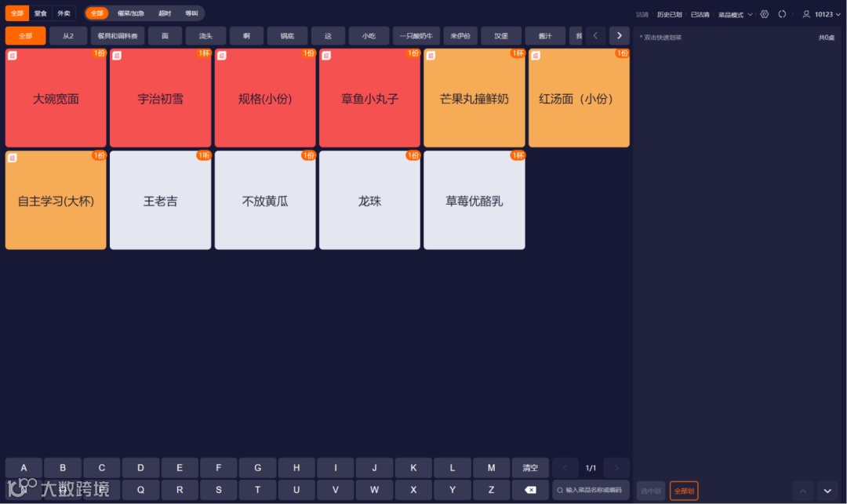Select the 大碗宽面 dish card
The height and width of the screenshot is (504, 847).
pos(56,98)
